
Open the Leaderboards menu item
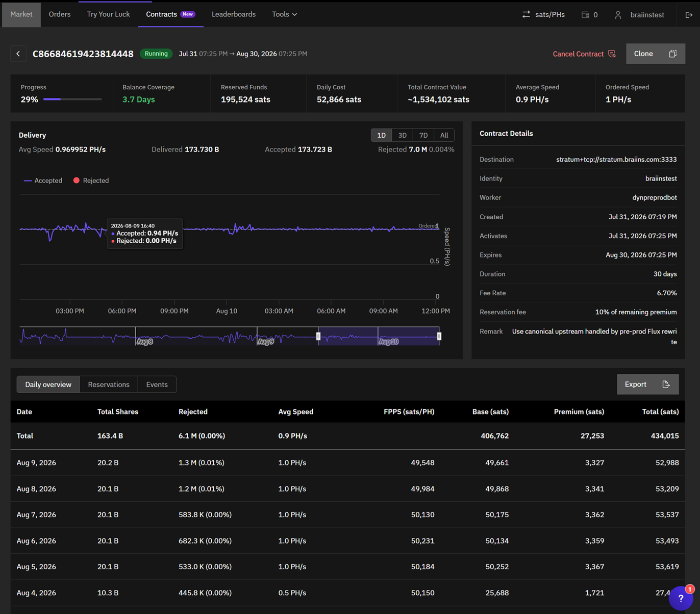[x=234, y=14]
